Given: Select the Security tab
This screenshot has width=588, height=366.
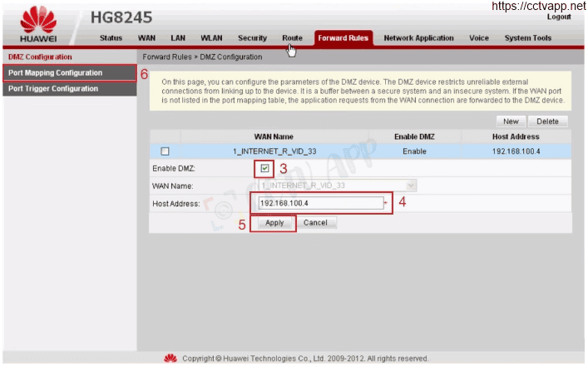Looking at the screenshot, I should coord(252,38).
